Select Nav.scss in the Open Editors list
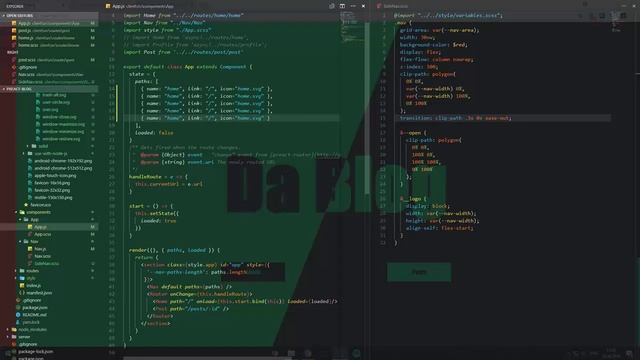Screen dimensions: 640x360 pos(49,75)
